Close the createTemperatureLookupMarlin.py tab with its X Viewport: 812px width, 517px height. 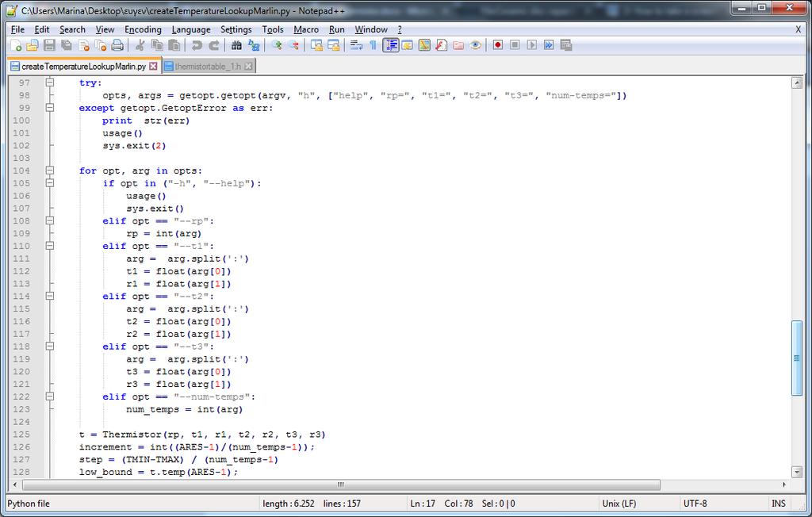(x=153, y=67)
